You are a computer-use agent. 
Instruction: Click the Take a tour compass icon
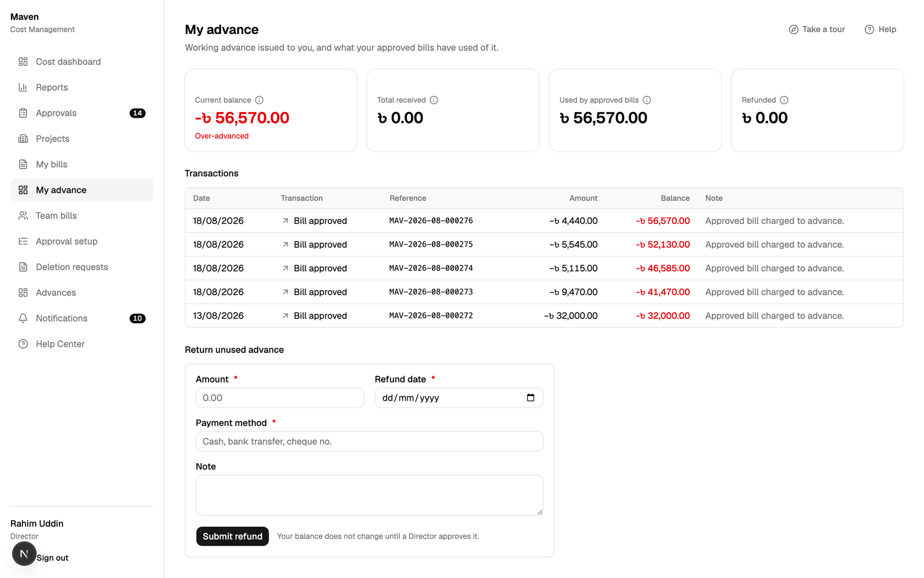tap(794, 29)
